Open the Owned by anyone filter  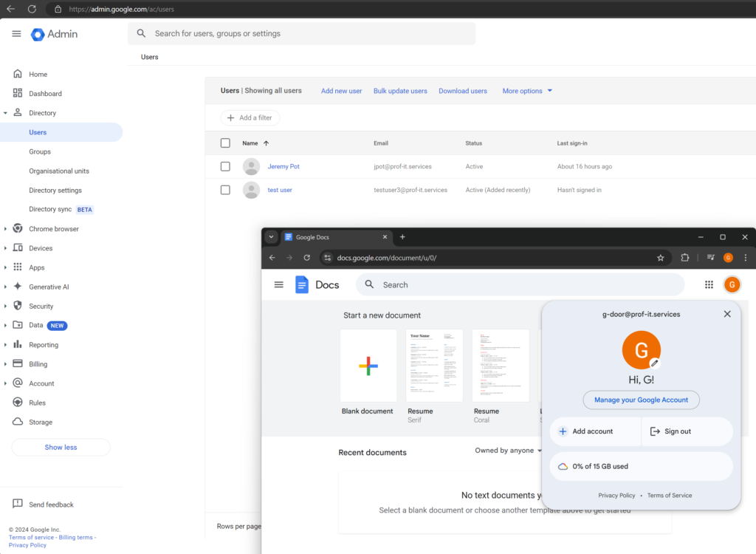[x=509, y=451]
